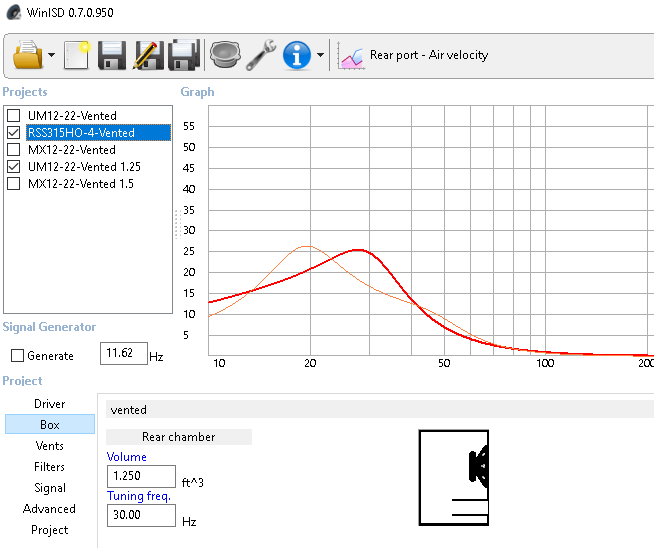Check the MX12-22-Vented project checkbox
This screenshot has height=548, width=654.
click(x=13, y=150)
